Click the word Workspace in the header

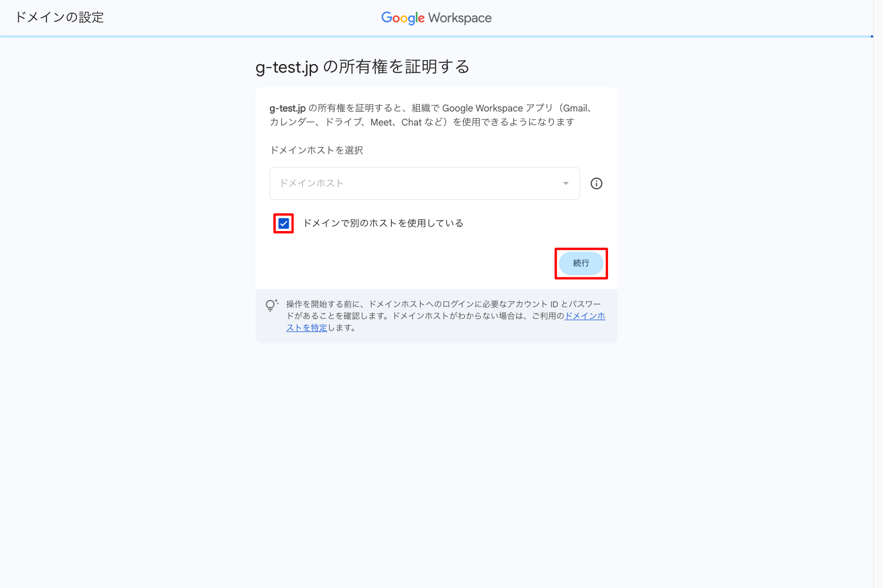coord(460,18)
